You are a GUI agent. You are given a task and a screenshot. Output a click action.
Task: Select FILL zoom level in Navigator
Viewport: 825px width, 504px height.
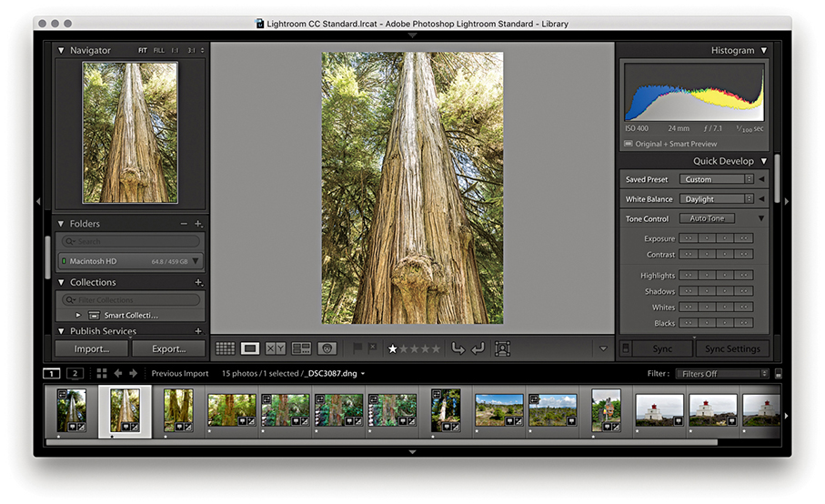click(158, 51)
